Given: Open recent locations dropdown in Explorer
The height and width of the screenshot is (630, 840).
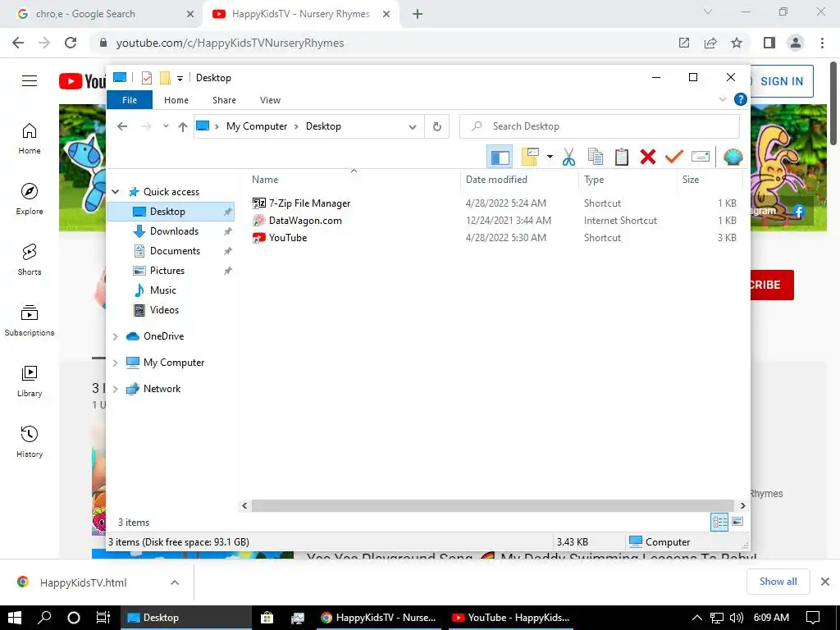Looking at the screenshot, I should (x=166, y=126).
